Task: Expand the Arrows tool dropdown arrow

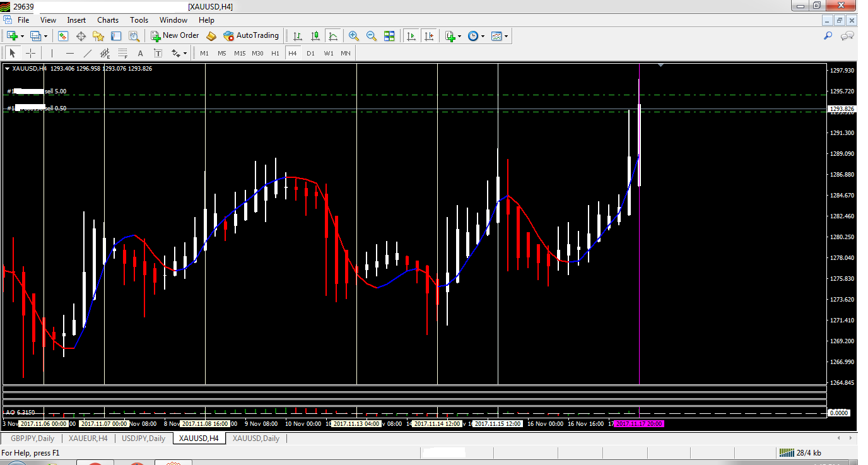Action: click(x=185, y=53)
